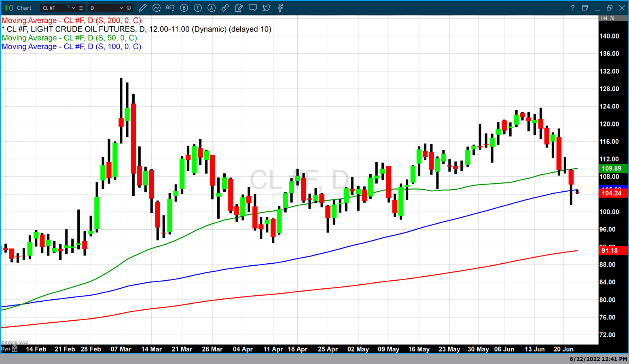Click the circled A icon
The height and width of the screenshot is (364, 629).
point(212,8)
